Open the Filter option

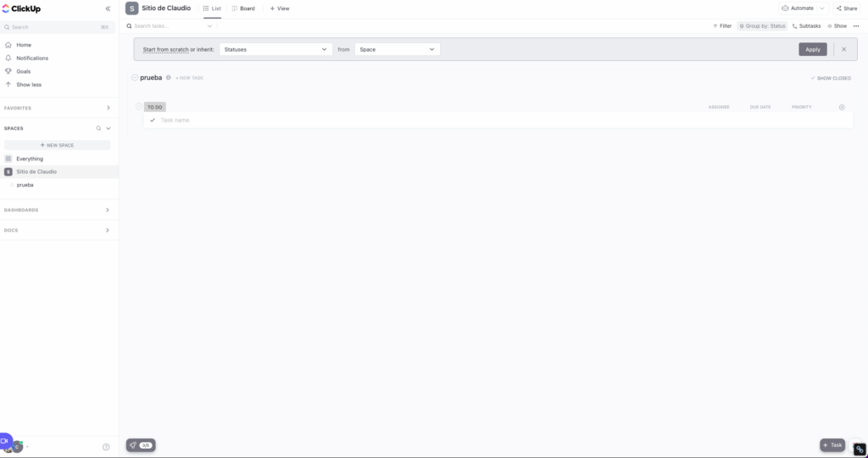722,26
